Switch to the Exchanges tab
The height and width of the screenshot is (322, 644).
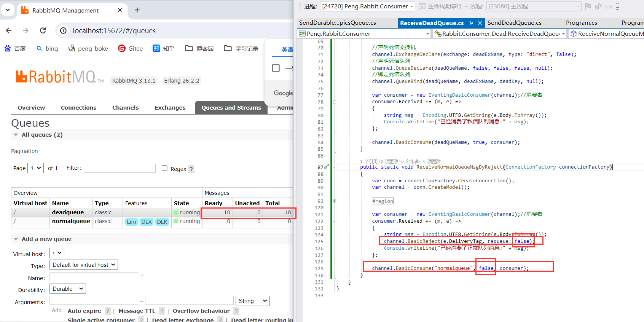[x=170, y=108]
